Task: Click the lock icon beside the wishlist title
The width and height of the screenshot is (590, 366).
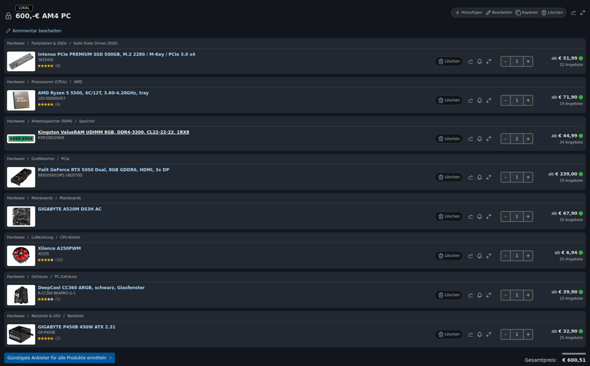Action: [8, 16]
